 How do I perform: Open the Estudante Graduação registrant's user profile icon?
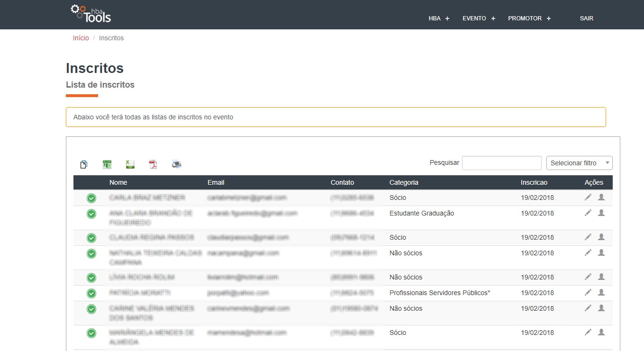(x=601, y=213)
